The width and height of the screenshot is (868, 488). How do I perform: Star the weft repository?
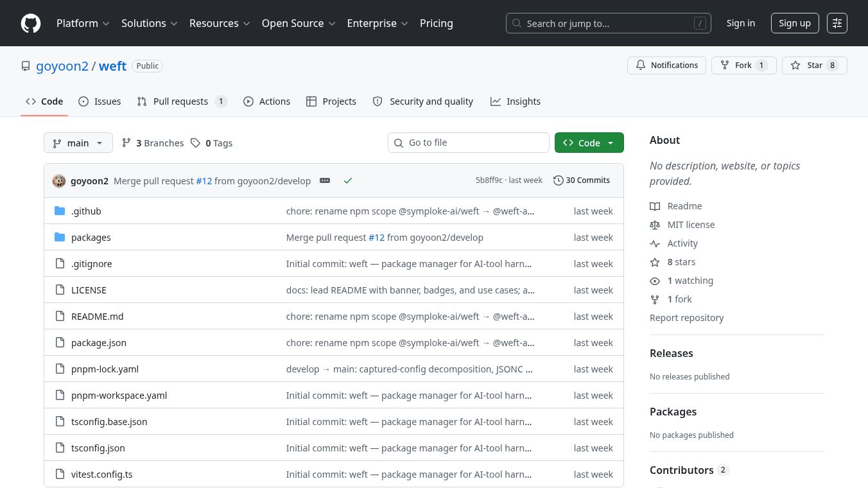(x=814, y=65)
